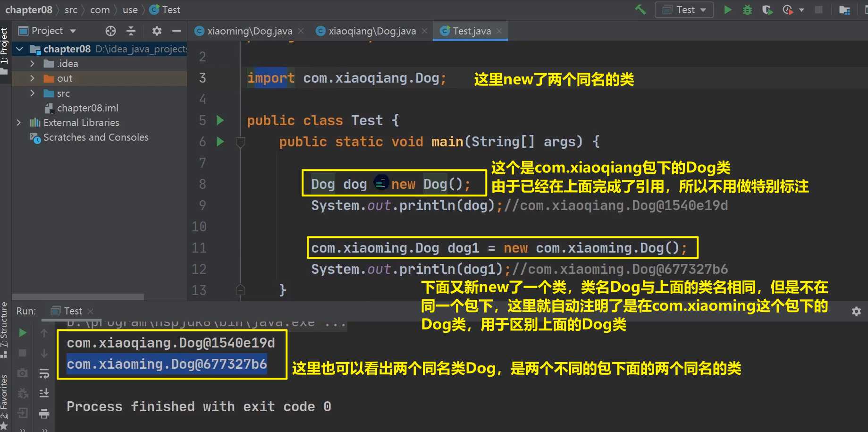Click com breadcrumb in navigation bar
This screenshot has height=432, width=868.
[x=100, y=10]
